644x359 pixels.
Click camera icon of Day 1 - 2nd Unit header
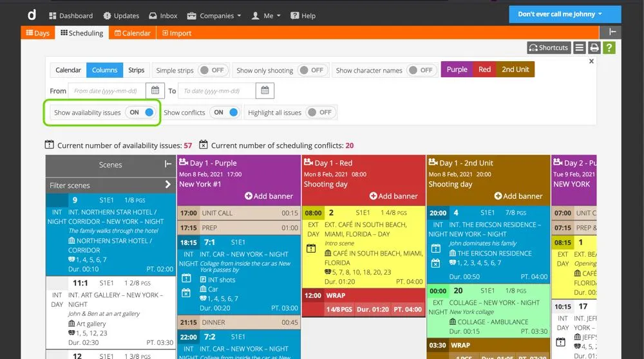[x=433, y=162]
